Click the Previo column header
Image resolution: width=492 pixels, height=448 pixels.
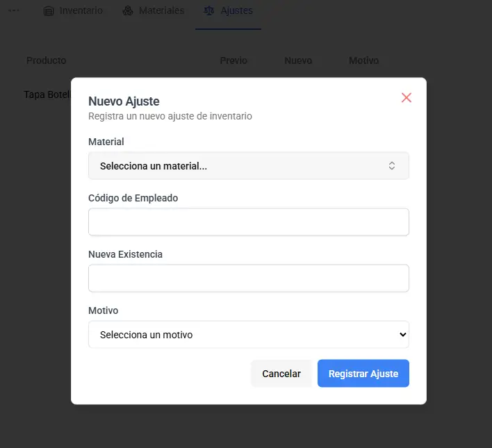click(x=233, y=60)
